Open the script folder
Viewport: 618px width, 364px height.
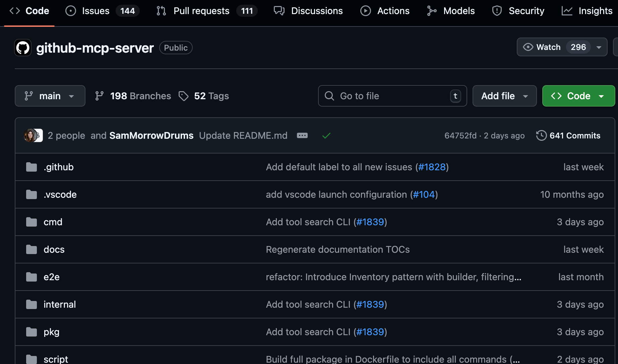[56, 359]
